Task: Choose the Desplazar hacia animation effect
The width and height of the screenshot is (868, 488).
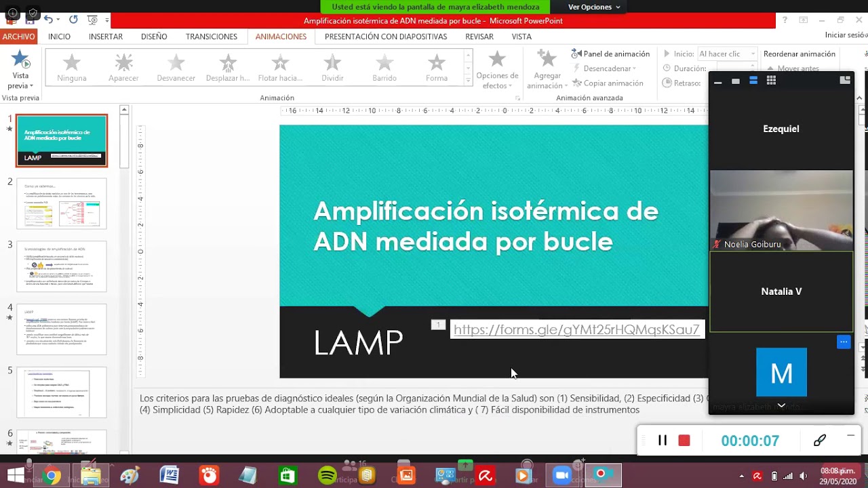Action: pyautogui.click(x=228, y=68)
